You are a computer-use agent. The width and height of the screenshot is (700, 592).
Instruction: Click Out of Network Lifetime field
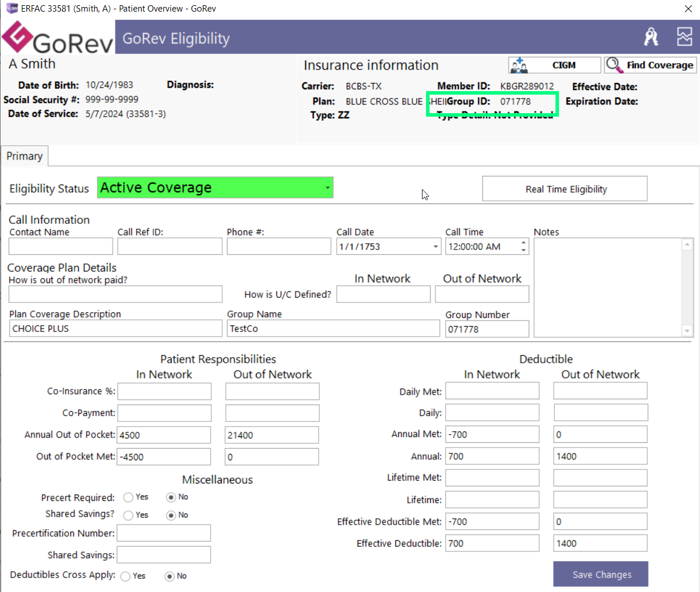pos(600,500)
